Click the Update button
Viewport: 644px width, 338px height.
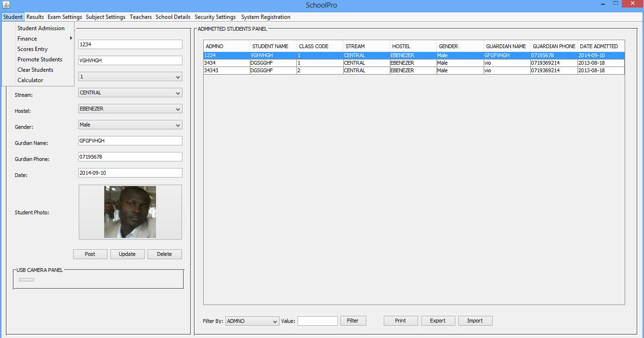tap(127, 254)
